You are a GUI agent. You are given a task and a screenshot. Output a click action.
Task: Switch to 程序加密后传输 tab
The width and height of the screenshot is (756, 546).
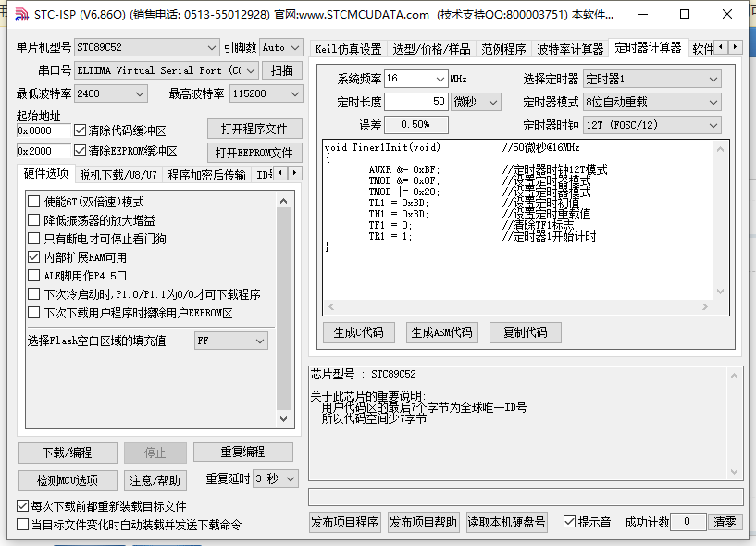[x=207, y=175]
